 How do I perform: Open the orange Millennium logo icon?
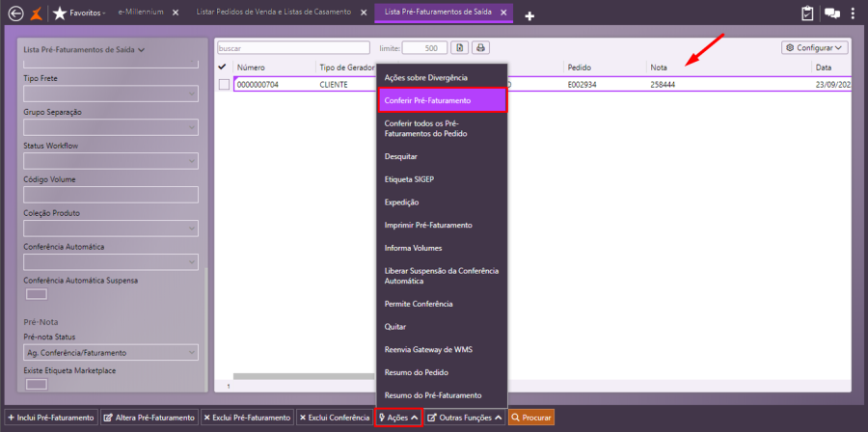(x=36, y=13)
